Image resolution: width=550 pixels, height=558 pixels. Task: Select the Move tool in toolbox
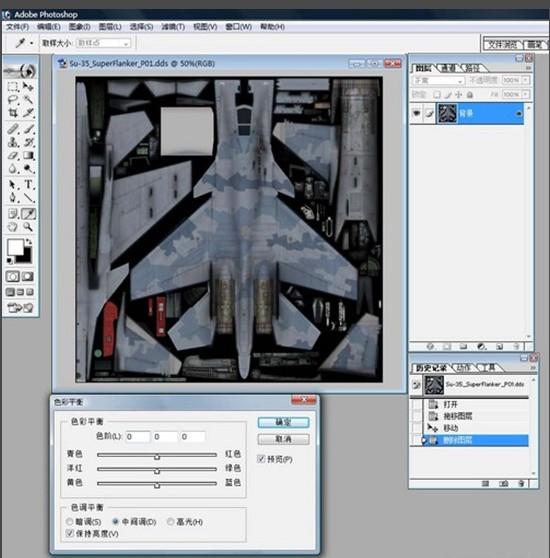pos(28,86)
